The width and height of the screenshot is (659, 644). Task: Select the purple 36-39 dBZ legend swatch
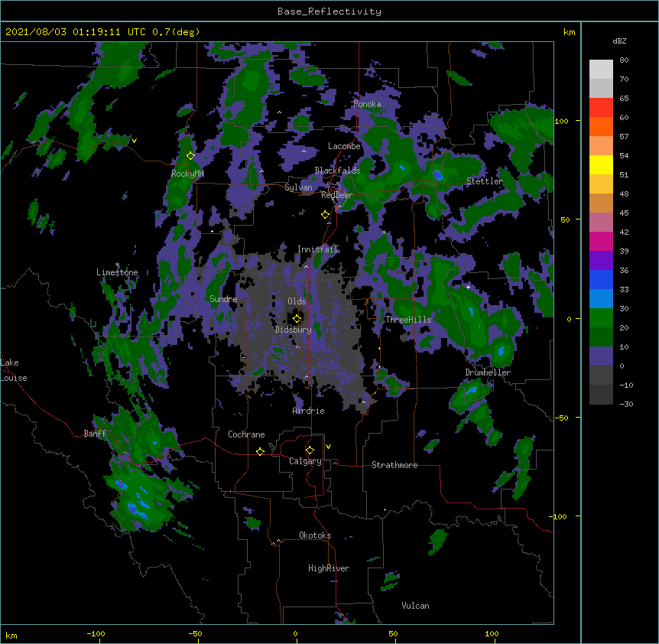click(601, 261)
